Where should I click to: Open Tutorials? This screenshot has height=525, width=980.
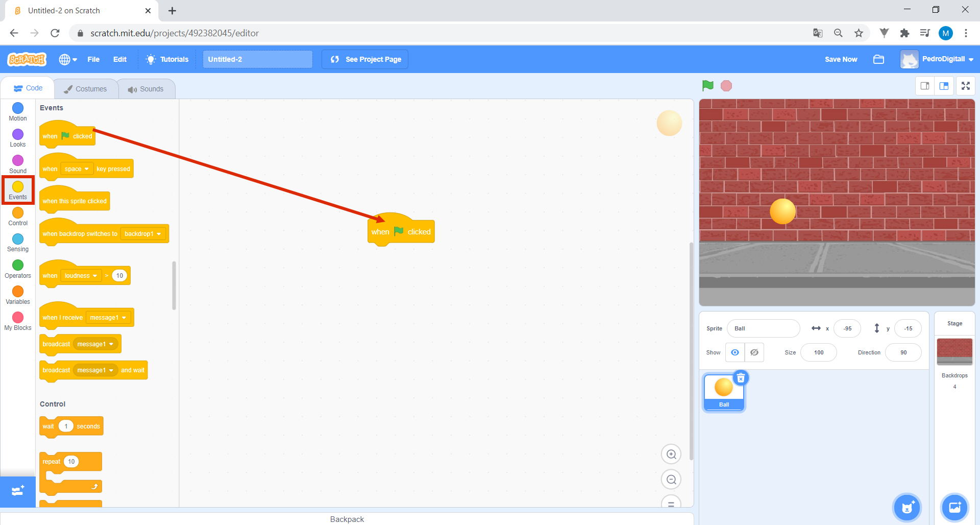pyautogui.click(x=167, y=59)
